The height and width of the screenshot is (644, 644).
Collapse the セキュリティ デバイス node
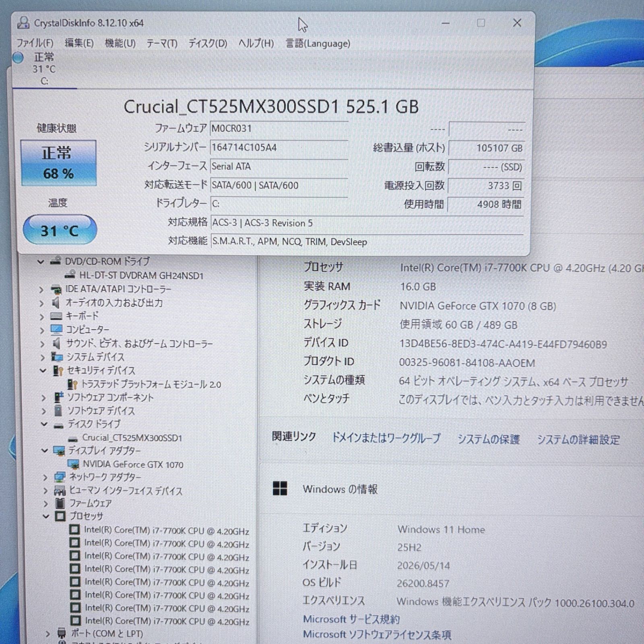pyautogui.click(x=43, y=371)
